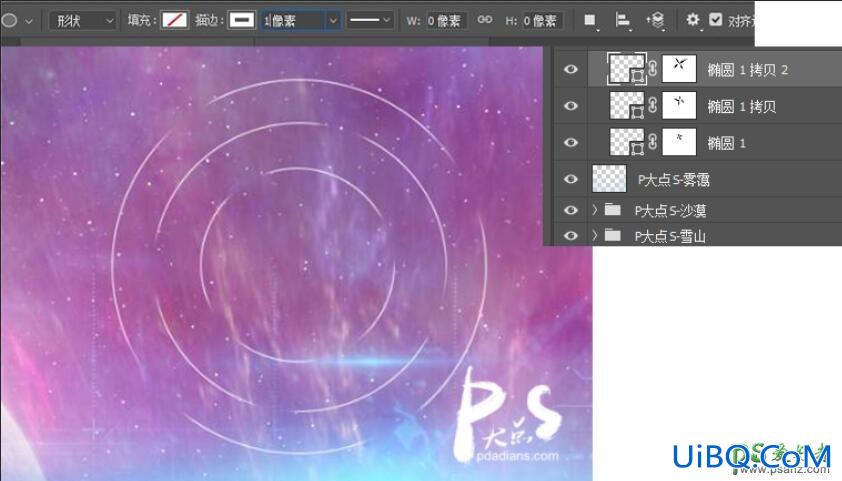This screenshot has width=842, height=481.
Task: Hide the P大点S-雪山 group
Action: (x=571, y=235)
